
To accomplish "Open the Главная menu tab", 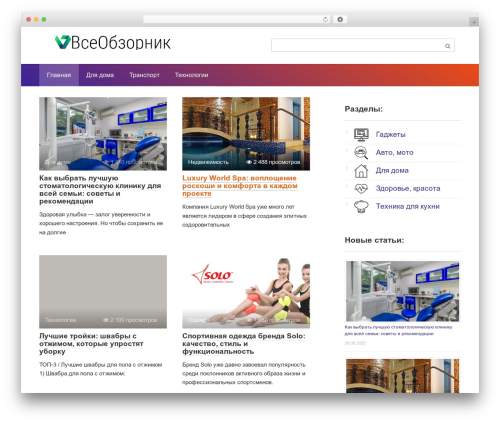I will pos(59,75).
